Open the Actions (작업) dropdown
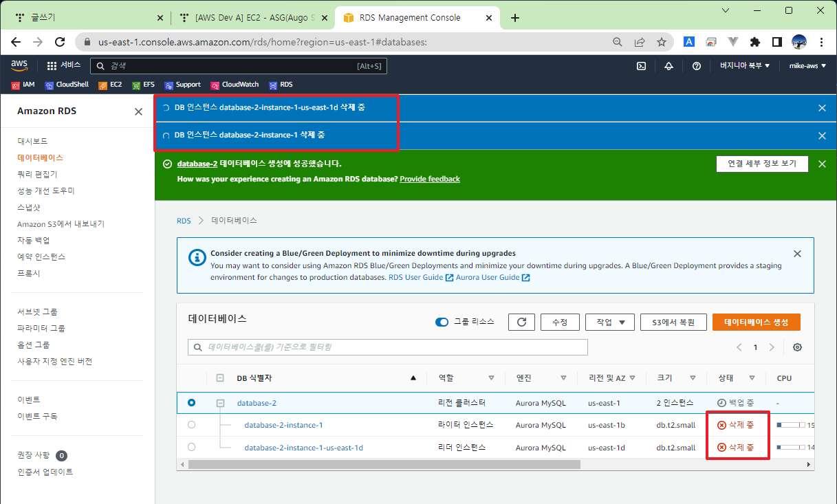The image size is (837, 504). [609, 322]
